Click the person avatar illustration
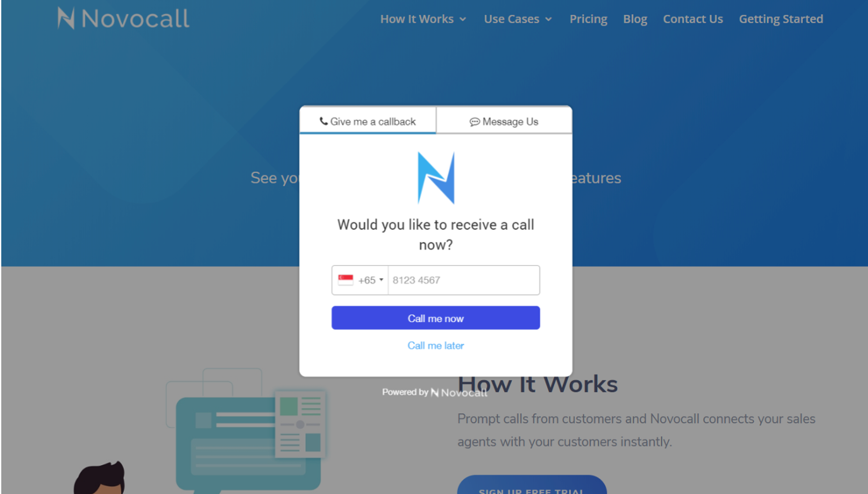Image resolution: width=868 pixels, height=494 pixels. tap(99, 478)
